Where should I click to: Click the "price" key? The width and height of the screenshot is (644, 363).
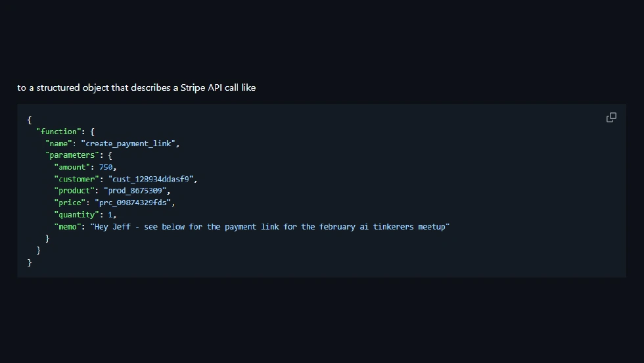(x=70, y=203)
